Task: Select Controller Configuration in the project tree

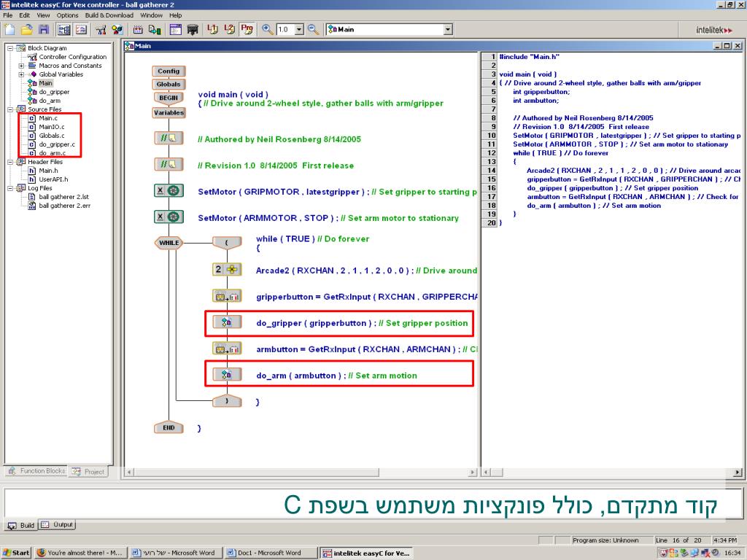Action: tap(73, 57)
